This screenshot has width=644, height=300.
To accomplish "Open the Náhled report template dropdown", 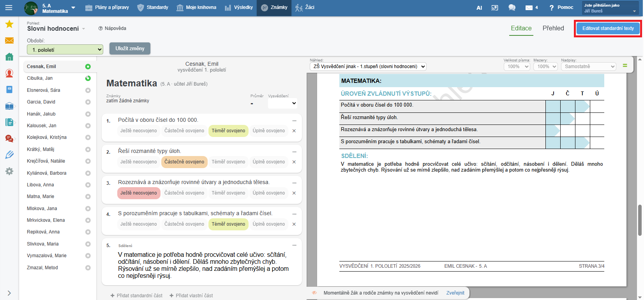I will [368, 67].
